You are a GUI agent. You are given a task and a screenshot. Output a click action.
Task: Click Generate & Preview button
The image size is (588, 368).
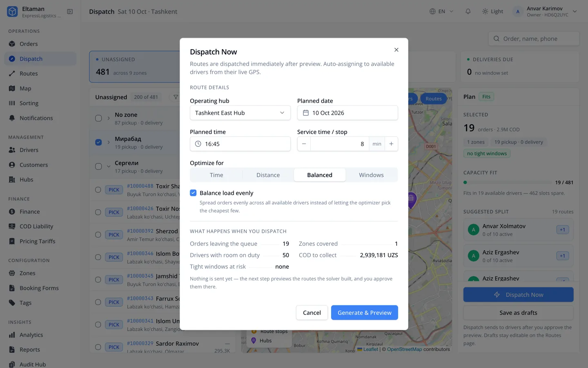coord(365,313)
